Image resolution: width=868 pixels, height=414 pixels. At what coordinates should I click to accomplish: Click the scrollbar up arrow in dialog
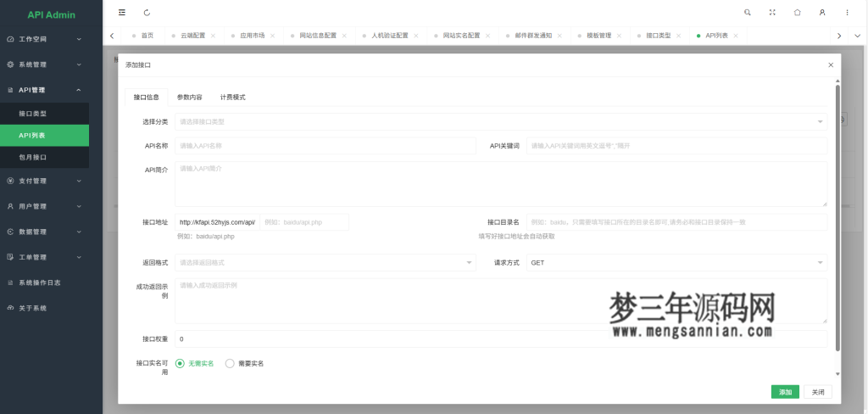[837, 81]
